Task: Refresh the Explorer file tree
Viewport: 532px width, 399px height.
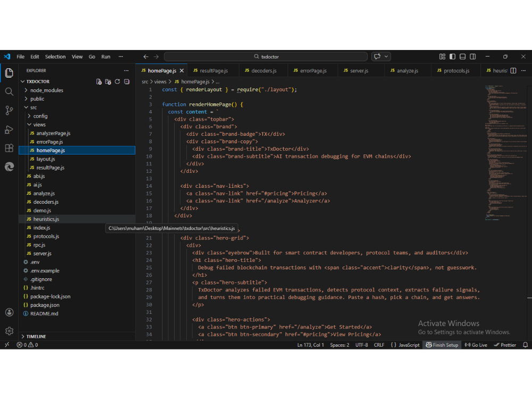Action: coord(118,82)
